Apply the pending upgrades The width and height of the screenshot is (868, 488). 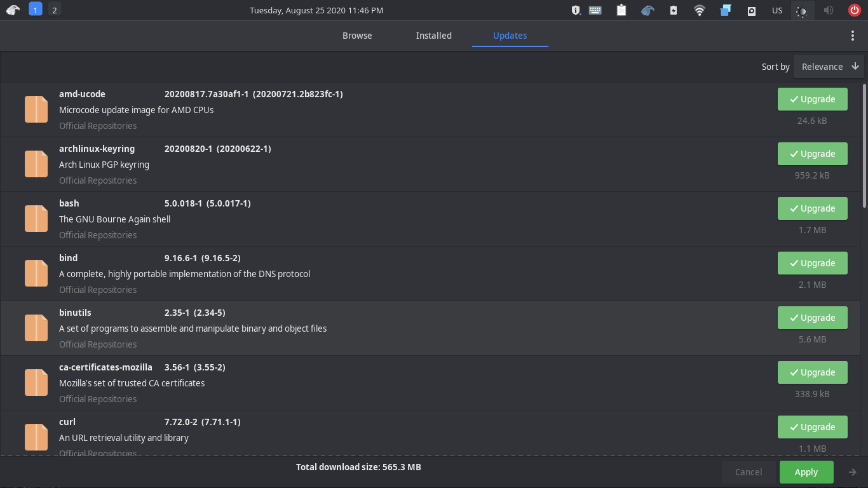(x=806, y=472)
